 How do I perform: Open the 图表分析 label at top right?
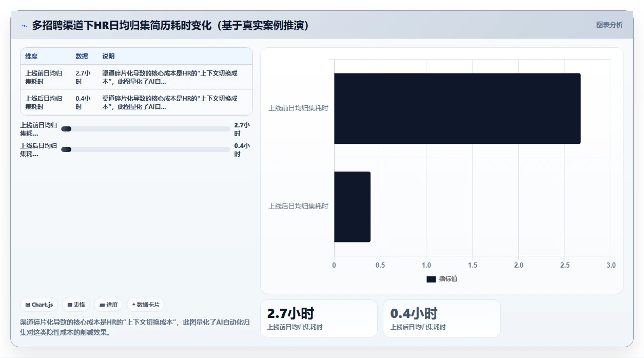tap(610, 25)
